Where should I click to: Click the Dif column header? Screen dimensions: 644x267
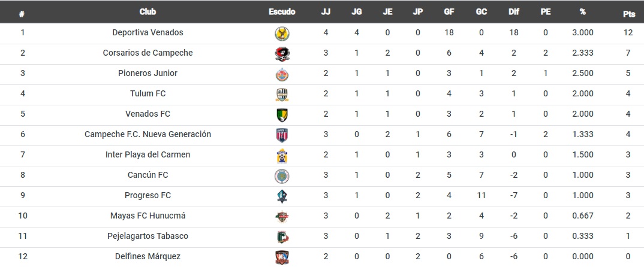click(514, 12)
